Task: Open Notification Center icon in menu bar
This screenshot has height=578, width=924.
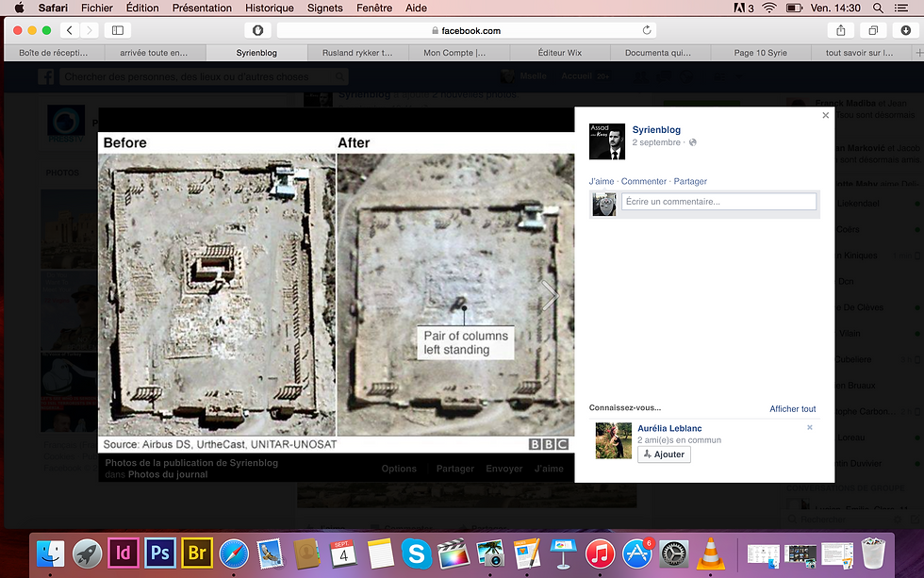Action: click(x=901, y=8)
